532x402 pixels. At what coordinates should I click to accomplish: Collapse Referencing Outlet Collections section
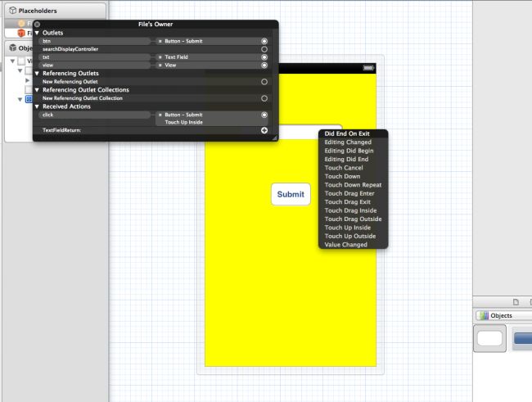(x=37, y=90)
